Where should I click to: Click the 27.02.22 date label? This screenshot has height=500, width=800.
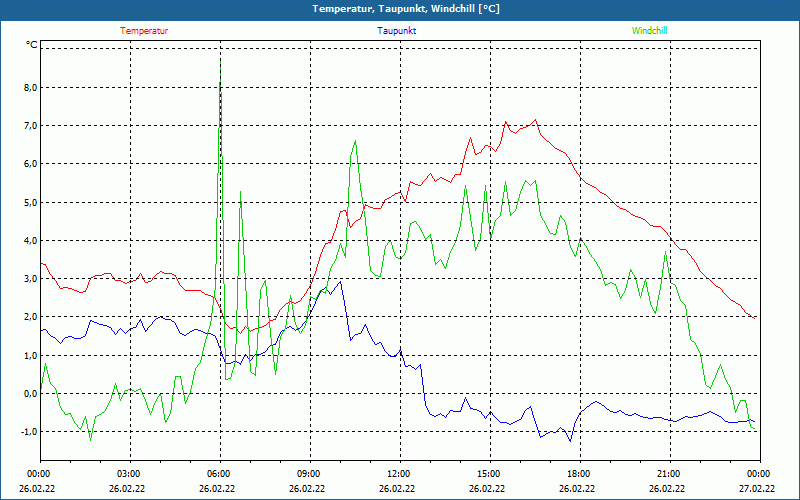pos(757,489)
